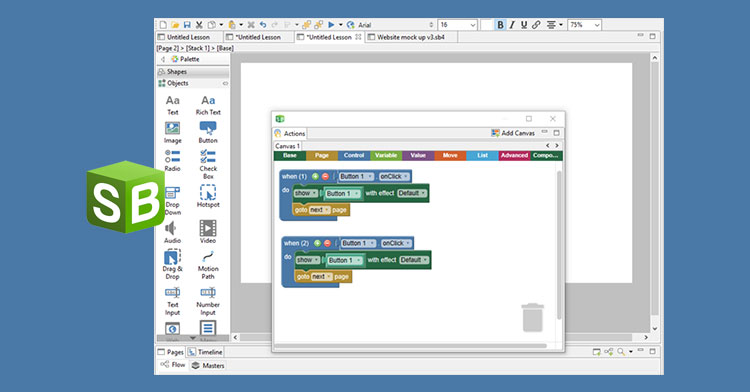
Task: Select the Video object in the palette
Action: pos(208,232)
